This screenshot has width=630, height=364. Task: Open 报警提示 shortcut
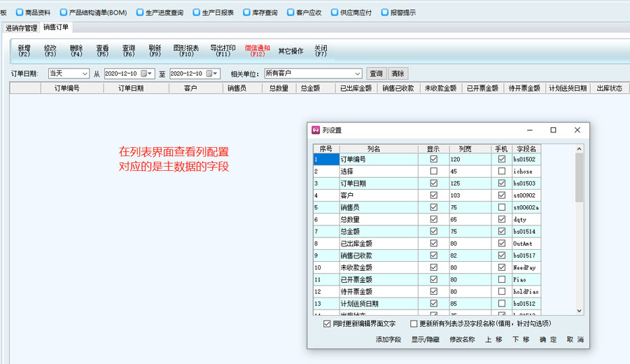pyautogui.click(x=398, y=13)
